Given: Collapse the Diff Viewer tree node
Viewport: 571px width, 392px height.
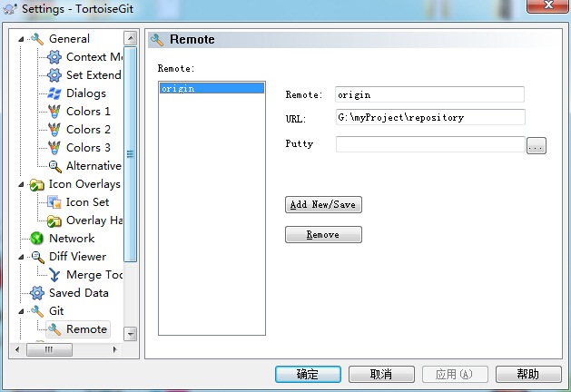Looking at the screenshot, I should click(x=21, y=257).
